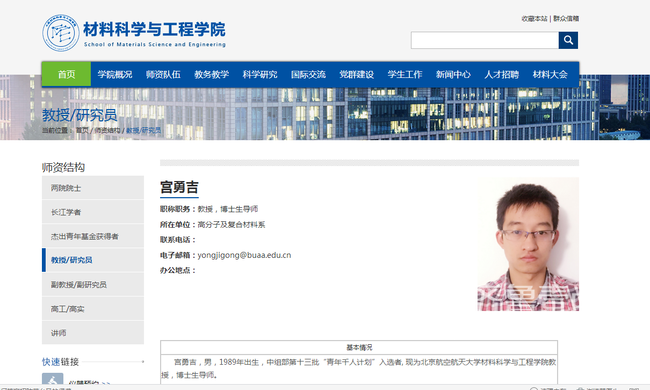Select 长江学者 in the sidebar
The height and width of the screenshot is (390, 650).
(x=93, y=212)
